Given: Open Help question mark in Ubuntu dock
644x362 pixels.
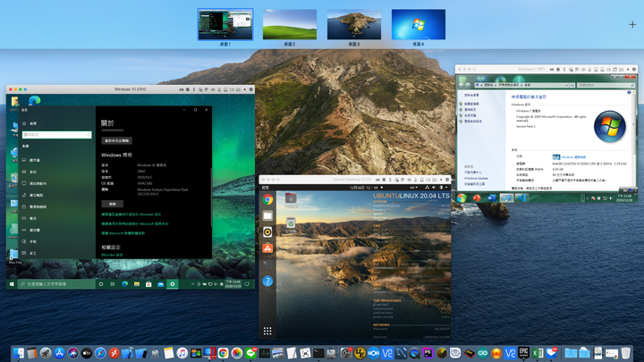Looking at the screenshot, I should [x=267, y=282].
